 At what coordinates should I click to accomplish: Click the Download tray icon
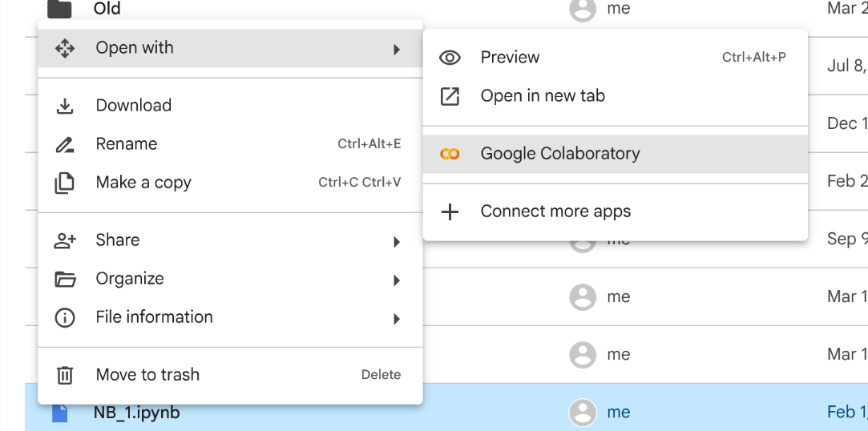65,106
